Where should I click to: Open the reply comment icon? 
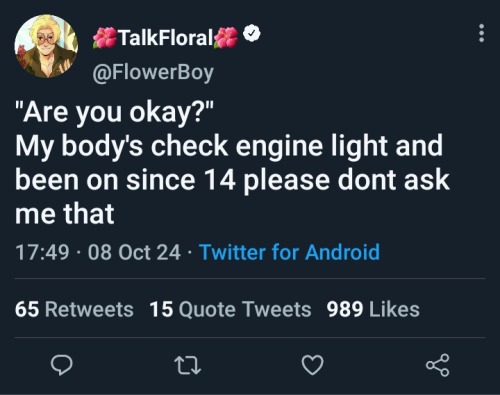click(x=61, y=365)
